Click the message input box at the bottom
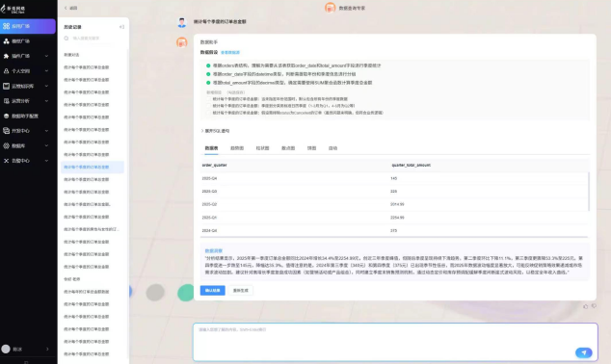The width and height of the screenshot is (611, 364). coord(395,342)
